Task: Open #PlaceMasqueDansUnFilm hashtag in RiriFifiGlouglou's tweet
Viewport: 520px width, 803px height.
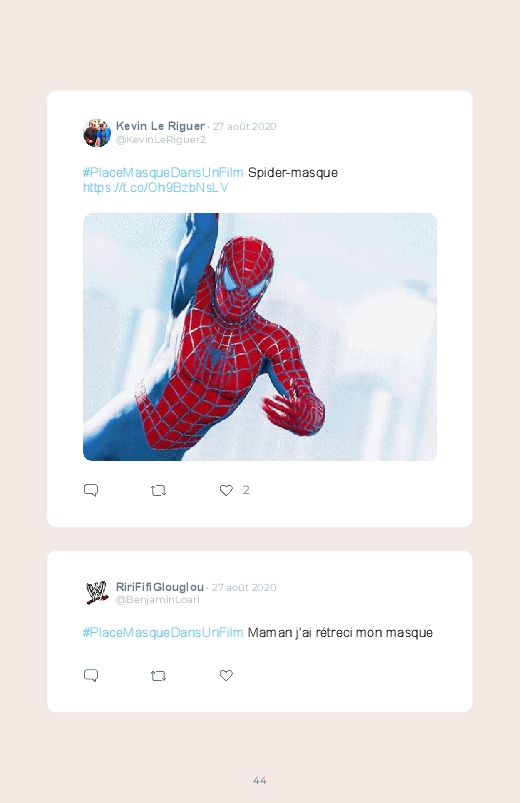Action: (163, 633)
